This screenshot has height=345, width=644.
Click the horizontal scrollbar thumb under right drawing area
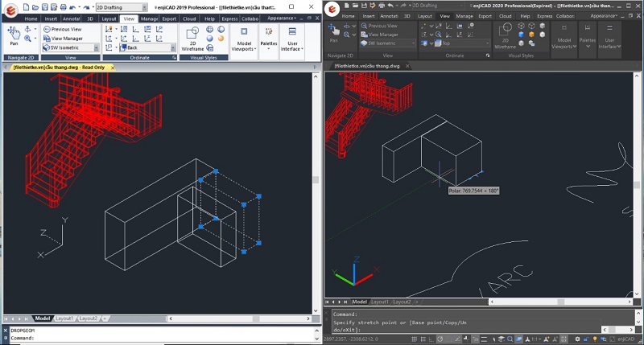pyautogui.click(x=559, y=302)
